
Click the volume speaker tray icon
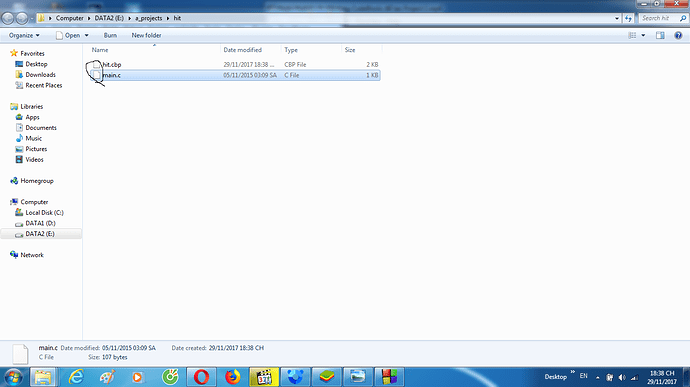point(622,377)
